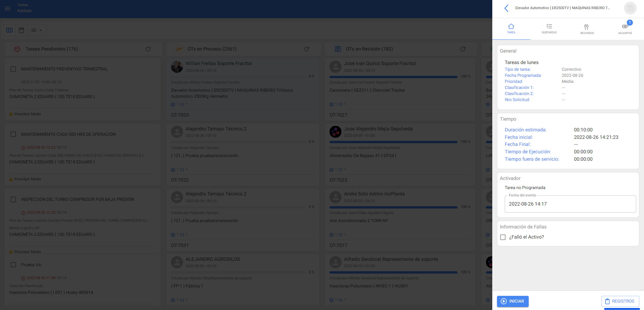Click the save icon in panel header
The height and width of the screenshot is (310, 644).
point(630,8)
